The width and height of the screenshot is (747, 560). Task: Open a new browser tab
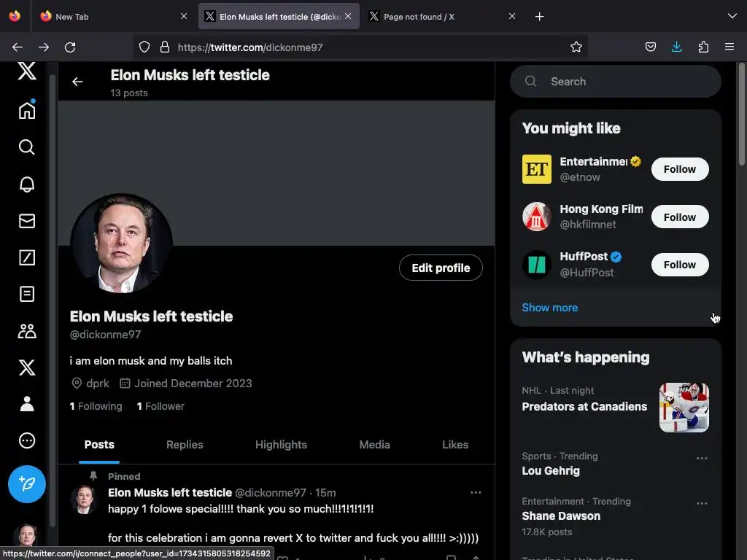(539, 17)
